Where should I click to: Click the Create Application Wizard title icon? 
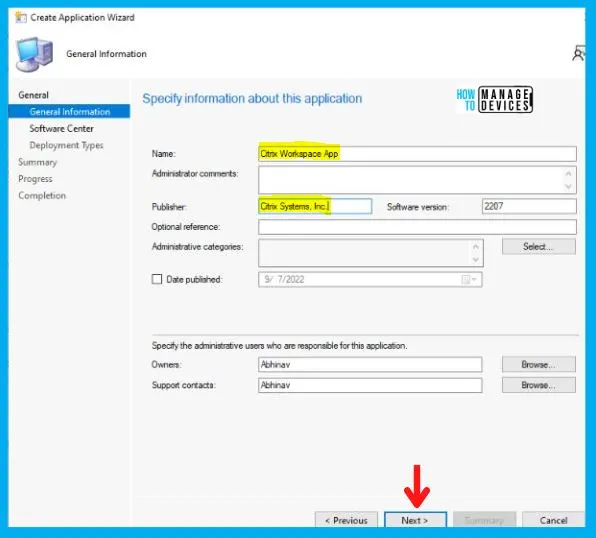(21, 17)
